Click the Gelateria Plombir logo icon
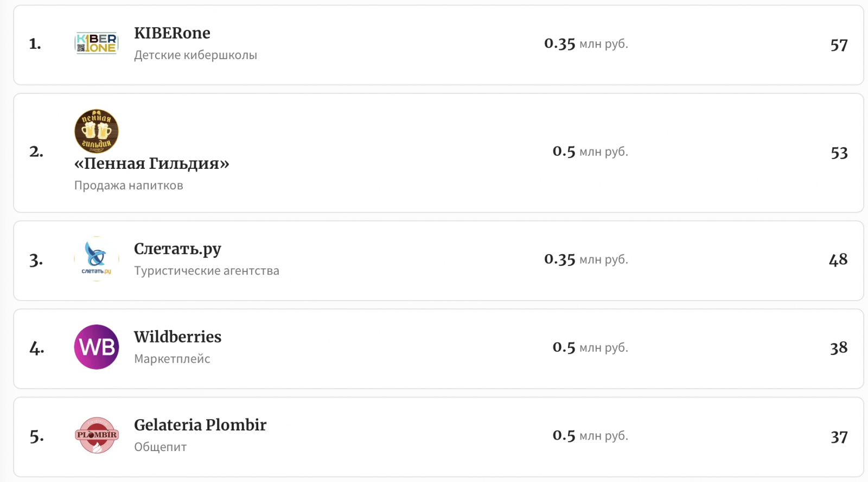The image size is (868, 482). [x=96, y=435]
